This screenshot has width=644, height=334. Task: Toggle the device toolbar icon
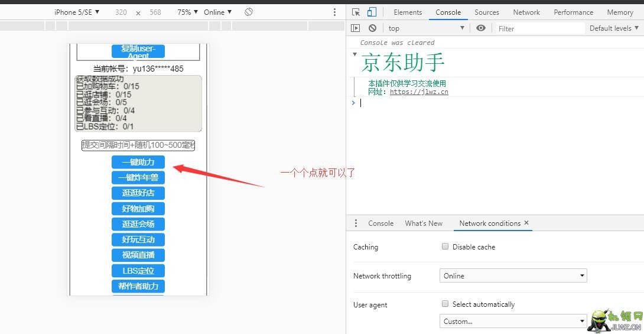[372, 12]
